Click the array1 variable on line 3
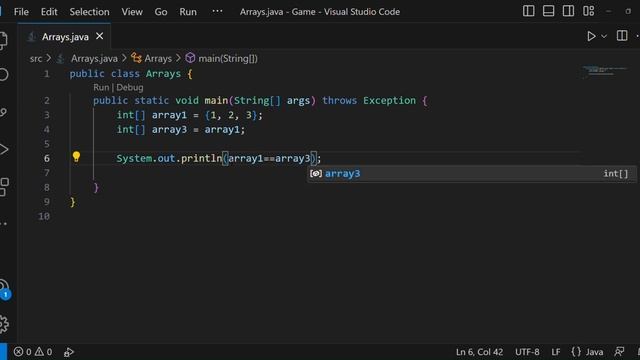Image resolution: width=640 pixels, height=360 pixels. coord(169,115)
